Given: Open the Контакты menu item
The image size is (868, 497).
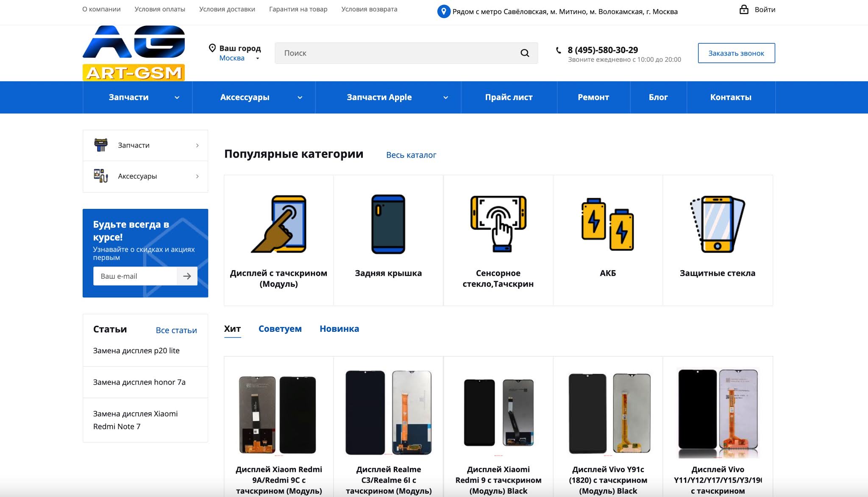Looking at the screenshot, I should click(x=731, y=97).
